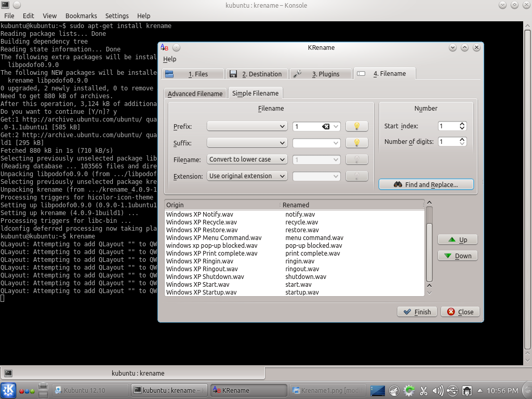
Task: Open the device notifier USB tray icon
Action: point(452,390)
